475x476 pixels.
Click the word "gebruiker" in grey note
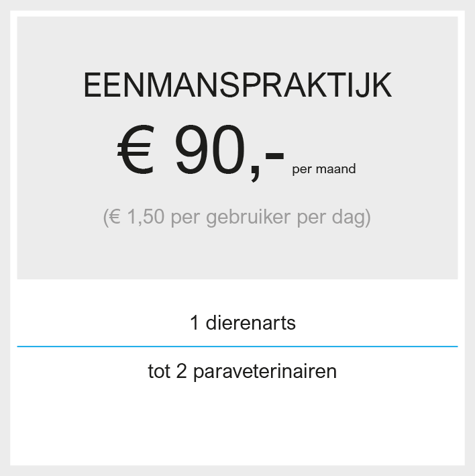248,218
